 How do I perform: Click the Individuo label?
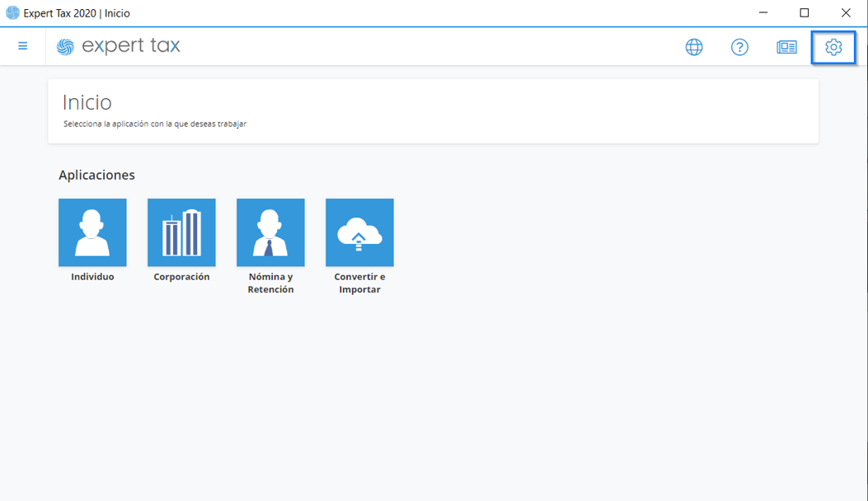pyautogui.click(x=92, y=277)
